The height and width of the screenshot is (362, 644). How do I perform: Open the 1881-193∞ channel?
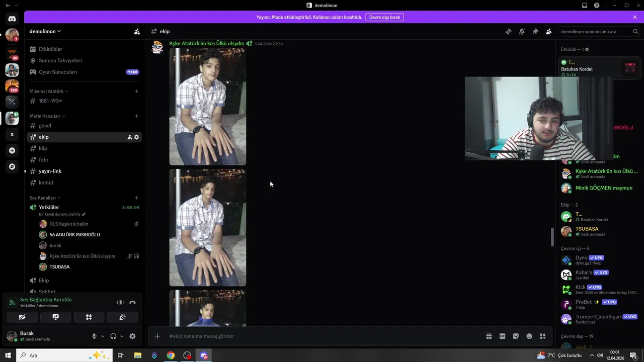(x=84, y=101)
